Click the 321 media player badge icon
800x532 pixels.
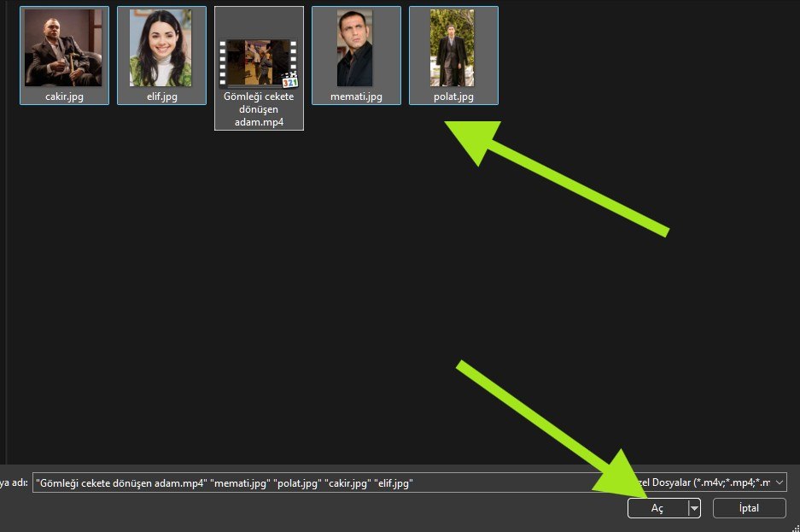pyautogui.click(x=289, y=80)
